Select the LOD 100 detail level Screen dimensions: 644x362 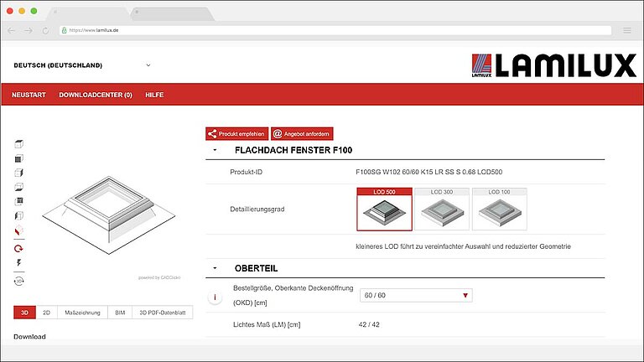(499, 209)
